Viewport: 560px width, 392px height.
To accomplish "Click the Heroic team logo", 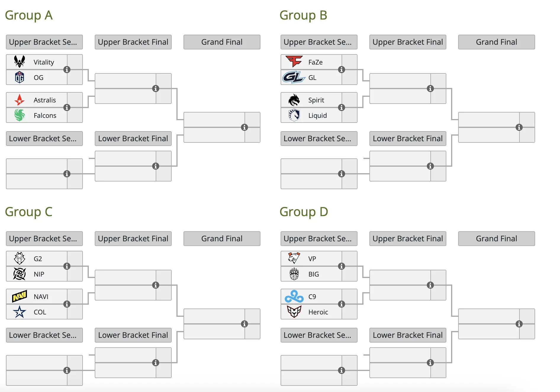I will [294, 312].
